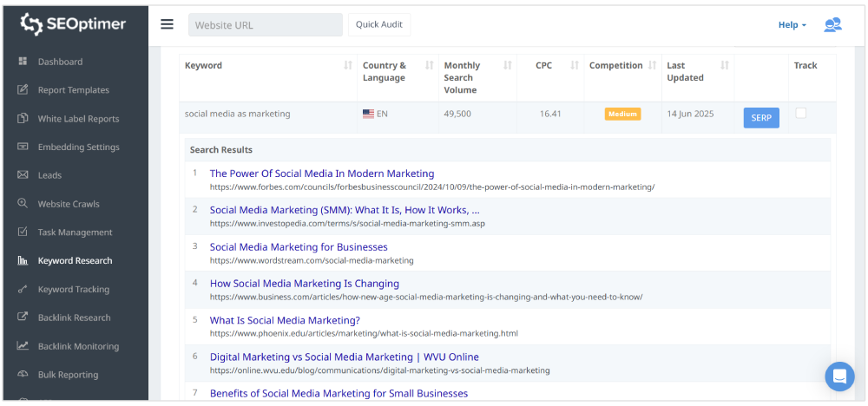Click the Dashboard sidebar icon
This screenshot has width=868, height=406.
(x=23, y=62)
